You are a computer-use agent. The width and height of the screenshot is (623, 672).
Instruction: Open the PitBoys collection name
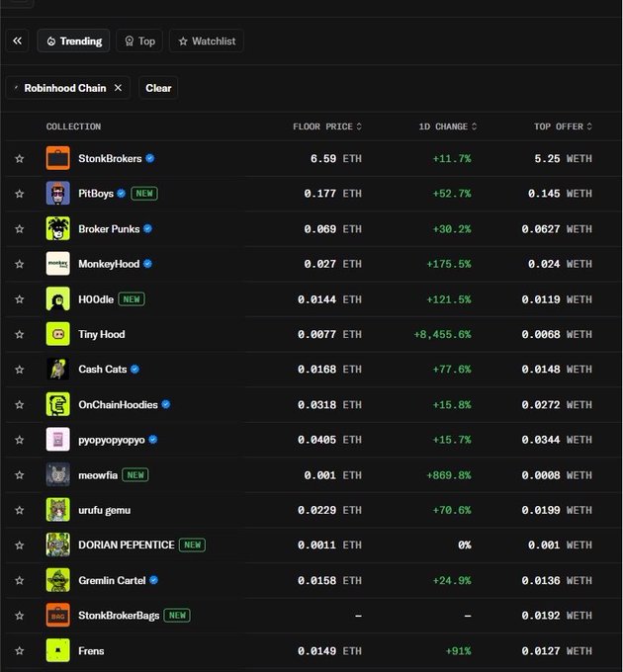click(96, 194)
